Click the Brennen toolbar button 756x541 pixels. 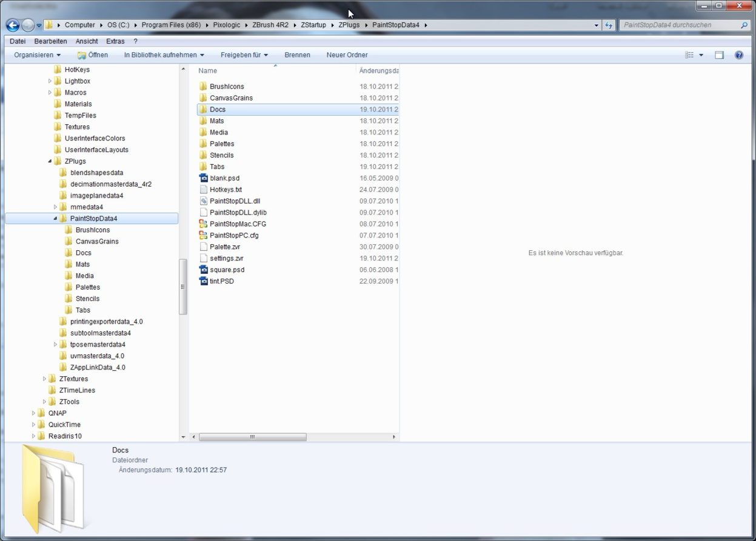tap(297, 55)
